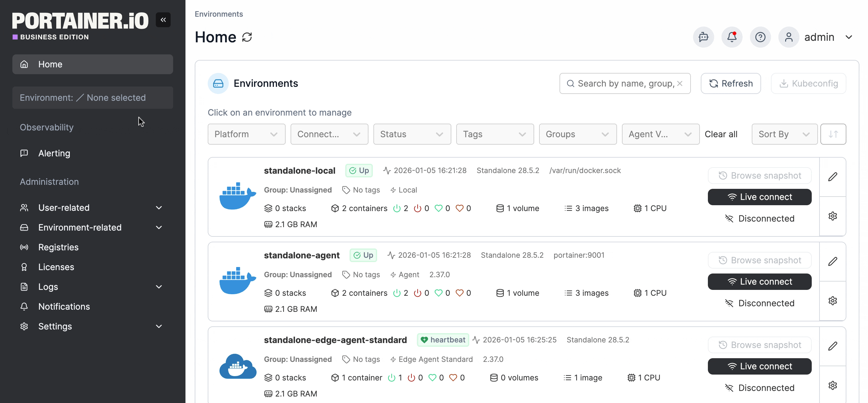Click the edit pencil icon for standalone-local
Image resolution: width=868 pixels, height=403 pixels.
pos(833,177)
